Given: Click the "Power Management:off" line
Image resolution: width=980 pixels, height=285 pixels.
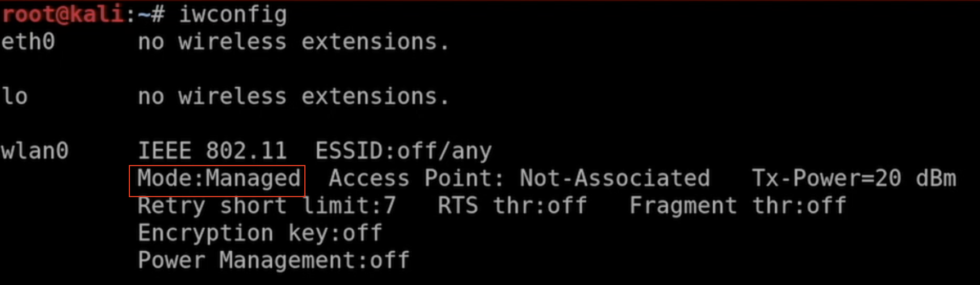Looking at the screenshot, I should tap(273, 260).
